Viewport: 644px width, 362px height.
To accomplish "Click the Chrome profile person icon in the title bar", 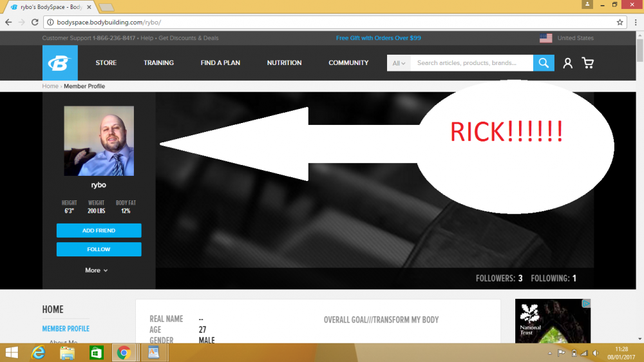I will [587, 4].
